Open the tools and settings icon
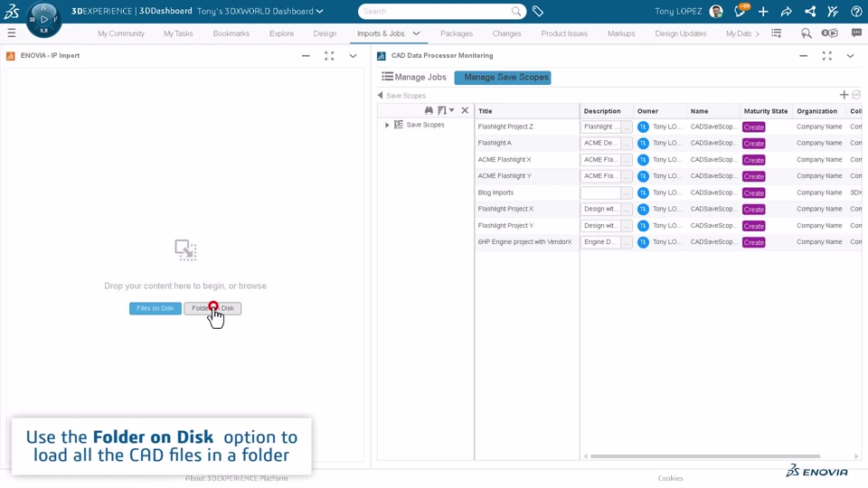Screen dimensions: 868x488 [833, 11]
